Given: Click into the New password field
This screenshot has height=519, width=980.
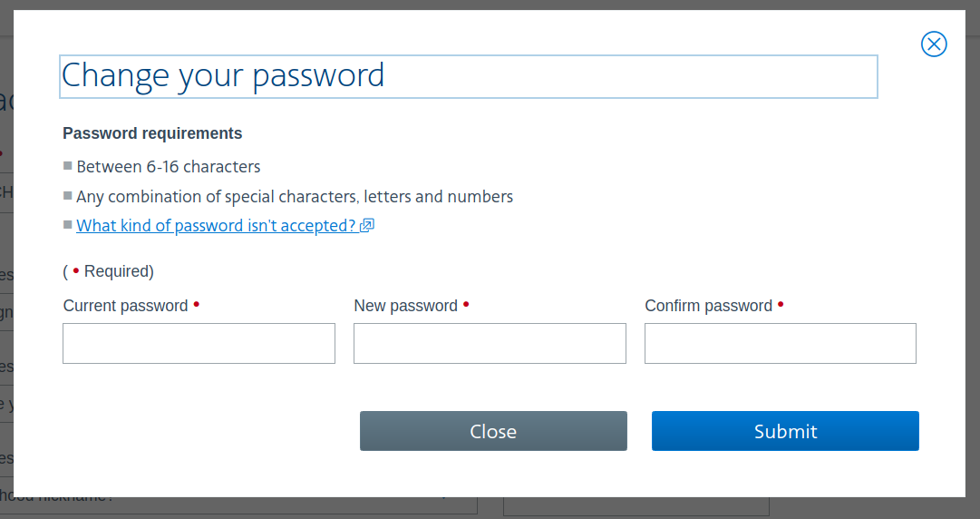Looking at the screenshot, I should pos(490,344).
